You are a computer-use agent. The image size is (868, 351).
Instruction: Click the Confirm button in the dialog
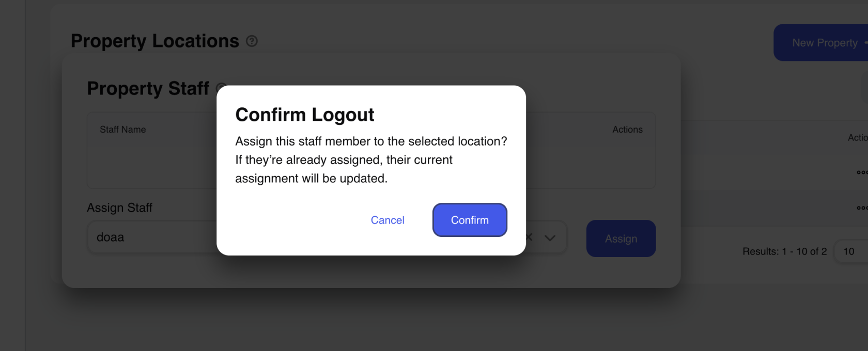click(470, 220)
